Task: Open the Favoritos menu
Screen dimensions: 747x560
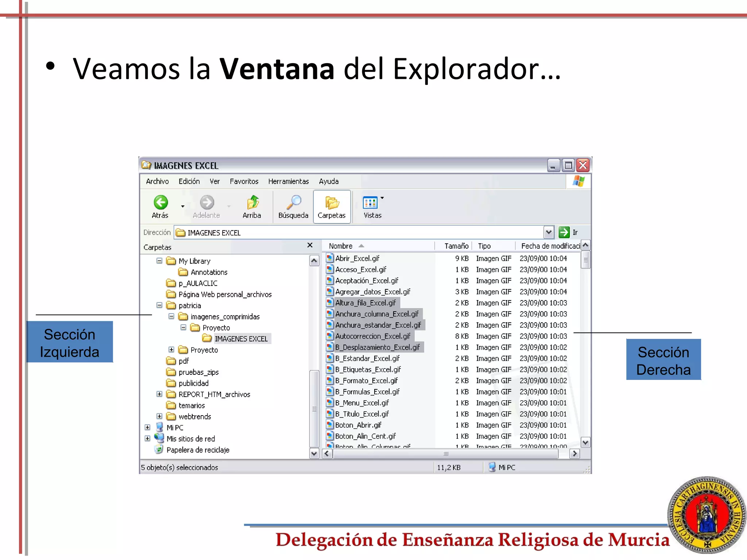Action: coord(244,181)
